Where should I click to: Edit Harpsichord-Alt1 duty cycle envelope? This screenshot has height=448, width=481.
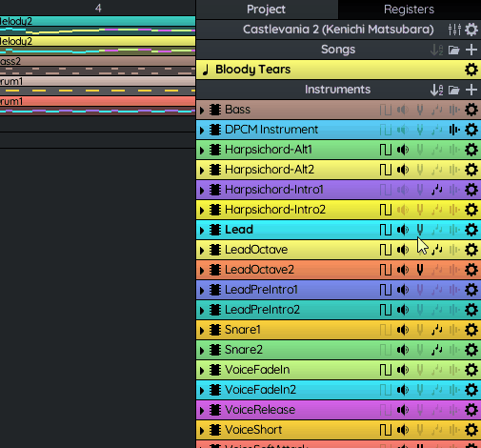coord(386,150)
